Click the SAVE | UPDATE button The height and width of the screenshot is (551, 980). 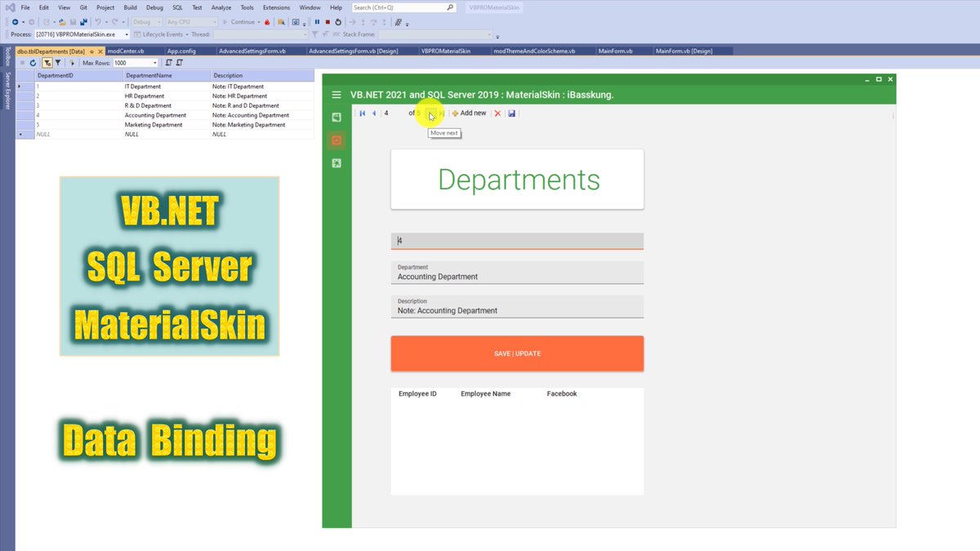517,353
